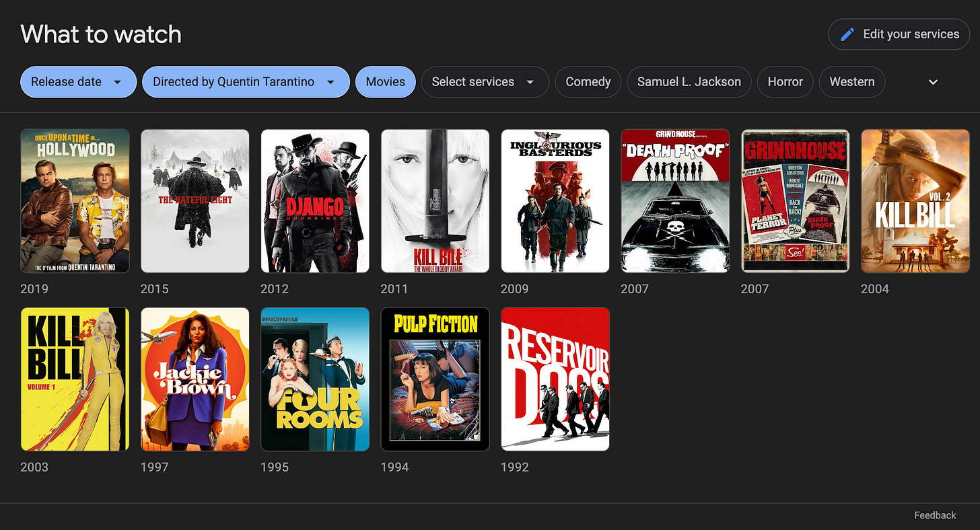
Task: Click the What to watch heading
Action: coord(101,34)
